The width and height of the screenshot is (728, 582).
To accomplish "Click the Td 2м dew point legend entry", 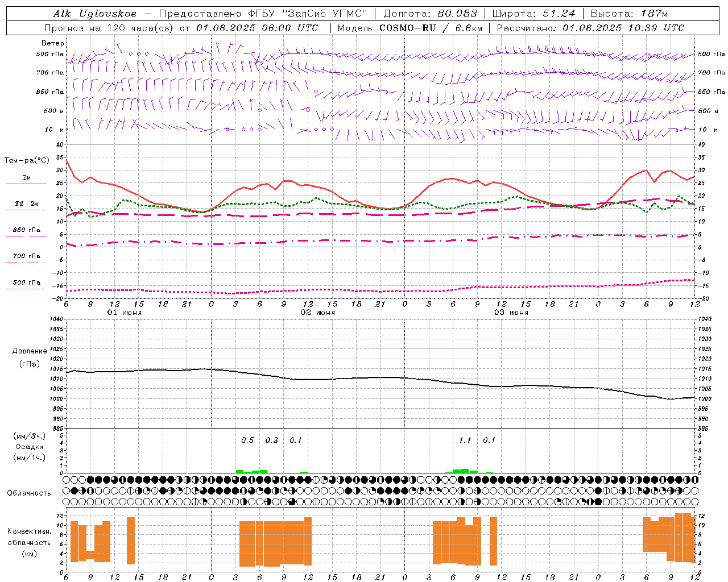I will tap(27, 203).
